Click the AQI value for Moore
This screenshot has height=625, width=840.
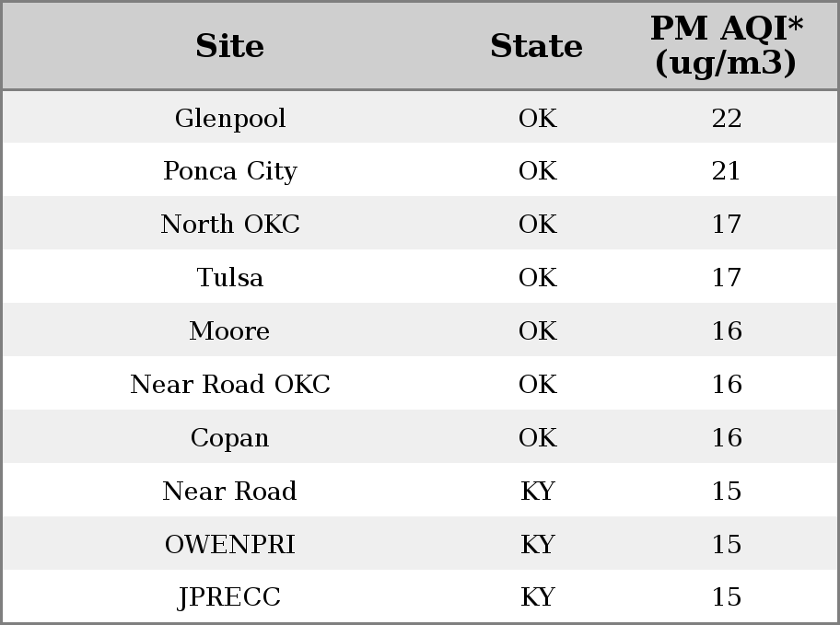click(727, 331)
